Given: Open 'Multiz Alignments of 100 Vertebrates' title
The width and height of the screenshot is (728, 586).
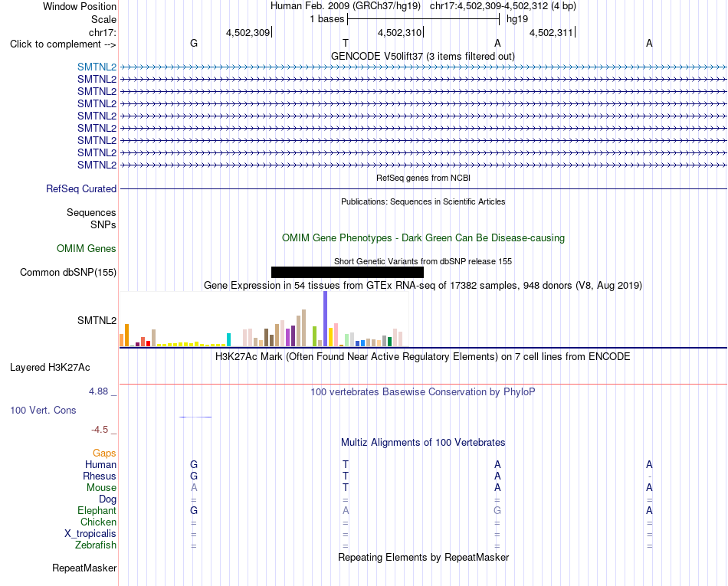Looking at the screenshot, I should 423,443.
